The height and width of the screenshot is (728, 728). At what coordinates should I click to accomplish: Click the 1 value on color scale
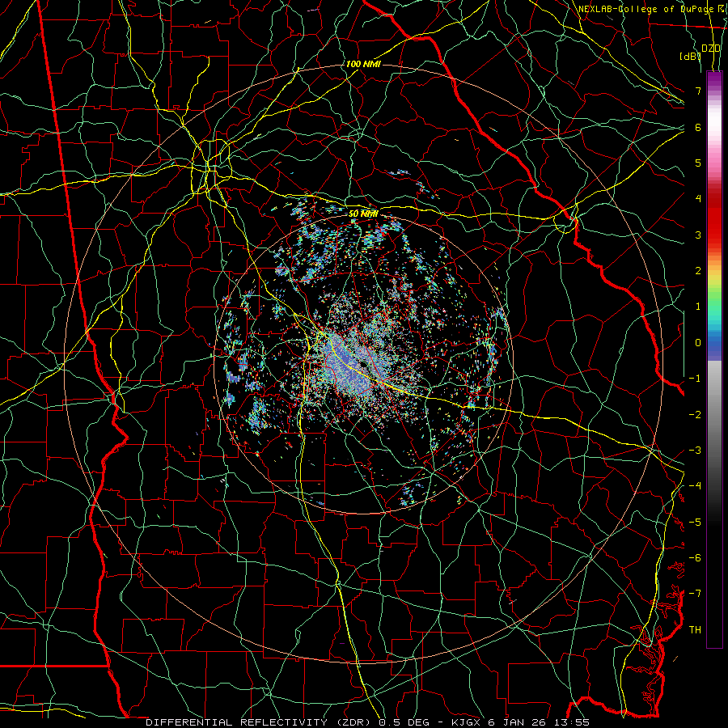[698, 307]
